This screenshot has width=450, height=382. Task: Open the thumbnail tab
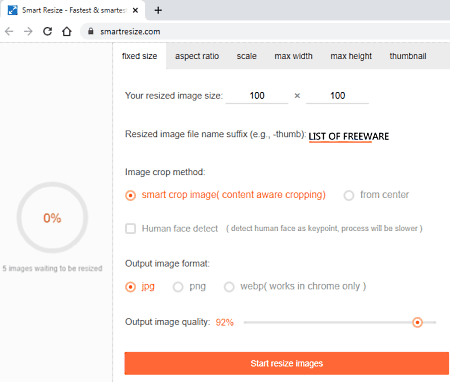coord(408,56)
